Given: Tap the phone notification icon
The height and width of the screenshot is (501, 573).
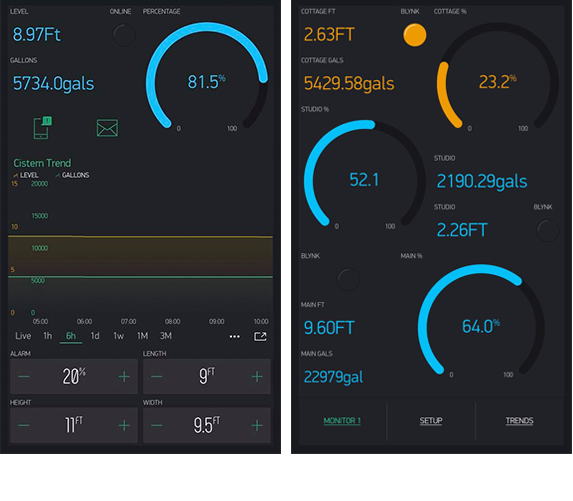Looking at the screenshot, I should [42, 128].
